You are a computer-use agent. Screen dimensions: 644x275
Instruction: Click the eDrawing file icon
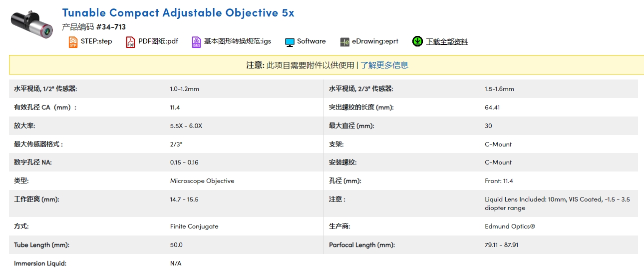point(344,42)
